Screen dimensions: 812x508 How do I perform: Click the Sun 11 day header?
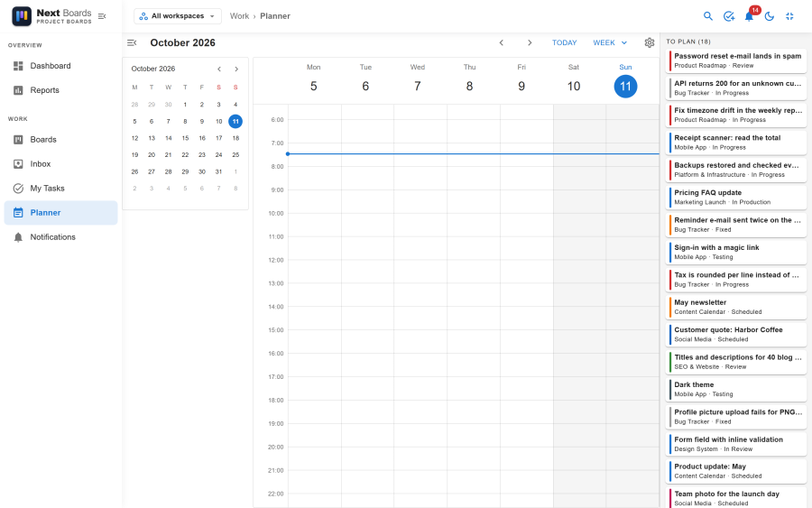coord(625,81)
